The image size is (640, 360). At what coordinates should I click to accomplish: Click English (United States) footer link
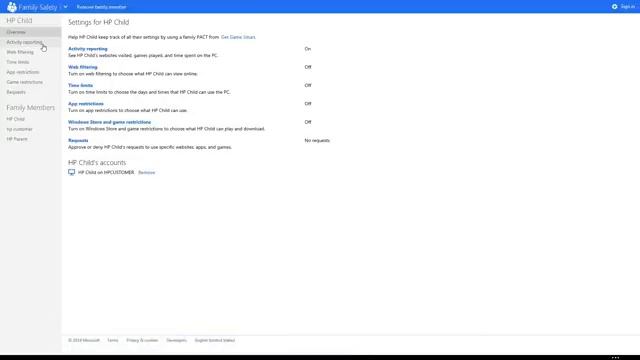pos(215,340)
